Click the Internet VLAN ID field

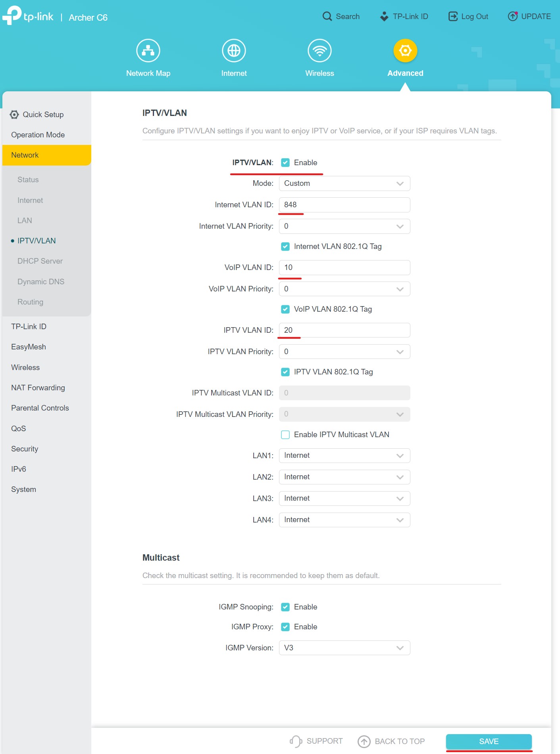(344, 205)
